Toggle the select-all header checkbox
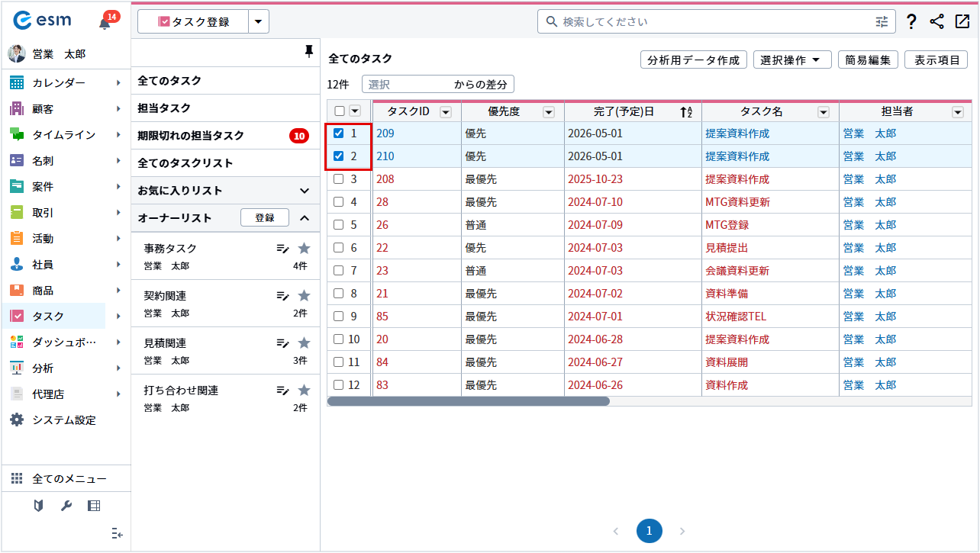Screen dimensions: 980x553 [340, 111]
